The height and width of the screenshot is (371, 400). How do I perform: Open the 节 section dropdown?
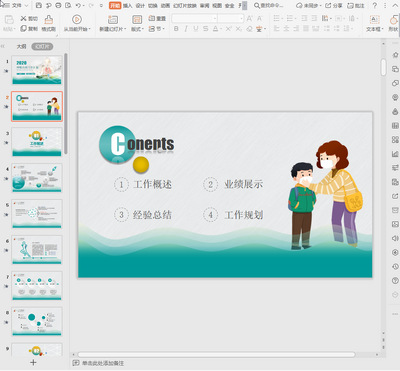157,29
